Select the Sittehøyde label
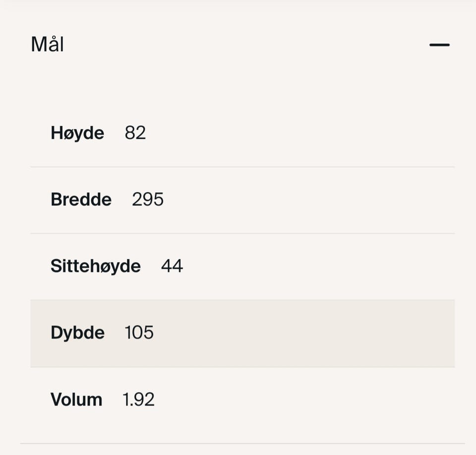 pyautogui.click(x=96, y=266)
